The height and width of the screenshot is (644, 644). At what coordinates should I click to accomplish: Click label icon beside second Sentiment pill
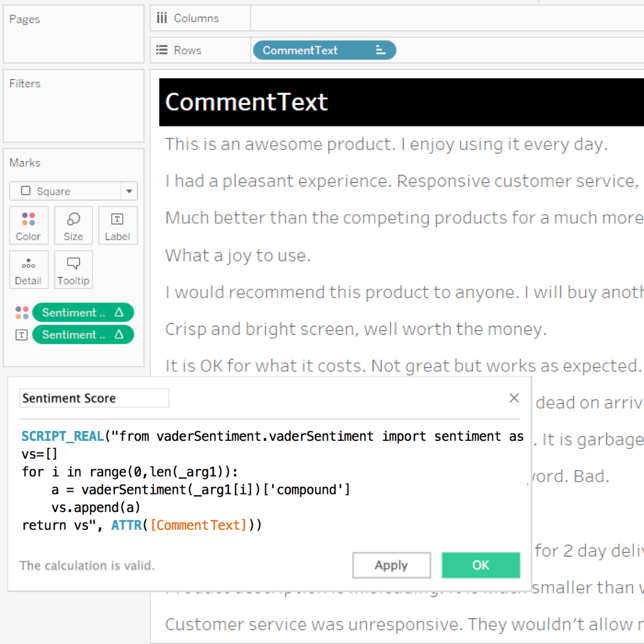coord(22,335)
